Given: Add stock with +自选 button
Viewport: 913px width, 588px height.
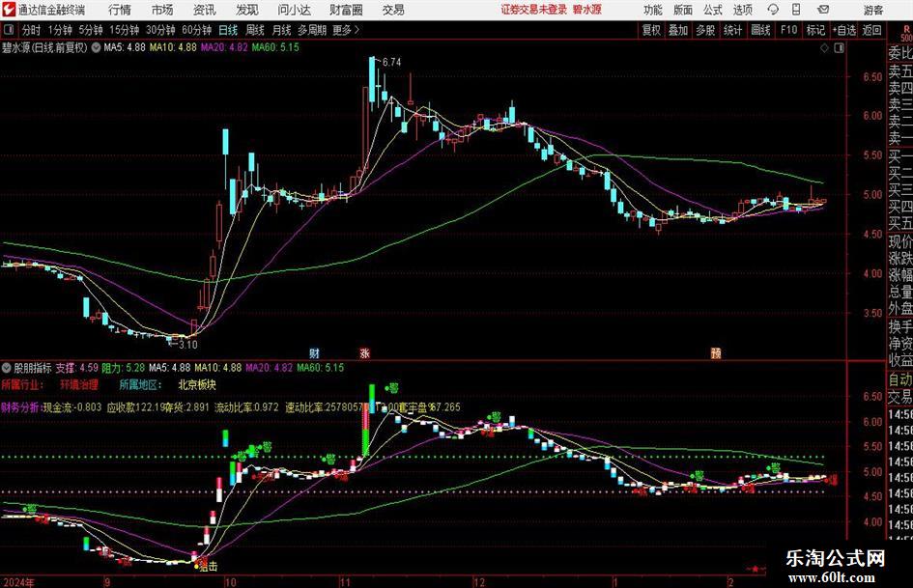Looking at the screenshot, I should coord(843,30).
